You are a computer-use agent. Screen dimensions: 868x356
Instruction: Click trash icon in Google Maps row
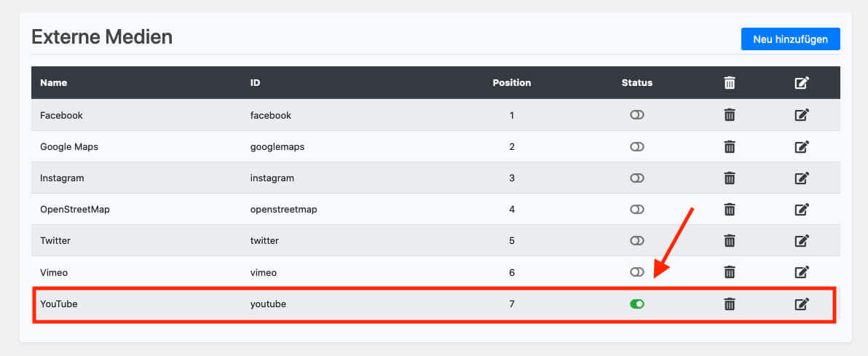point(729,146)
